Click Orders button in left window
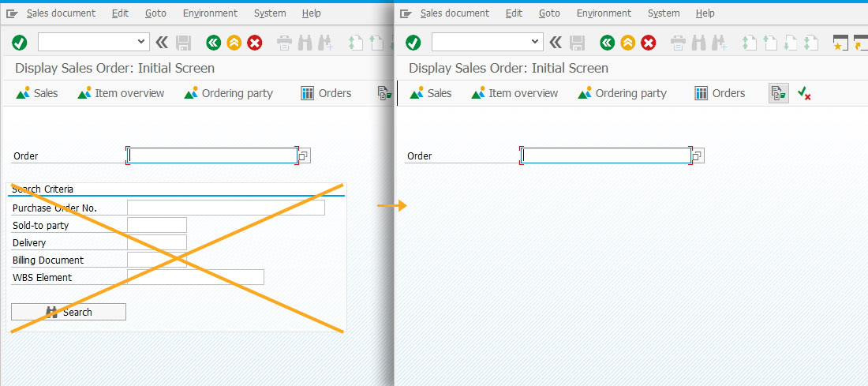The width and height of the screenshot is (868, 386). point(326,94)
